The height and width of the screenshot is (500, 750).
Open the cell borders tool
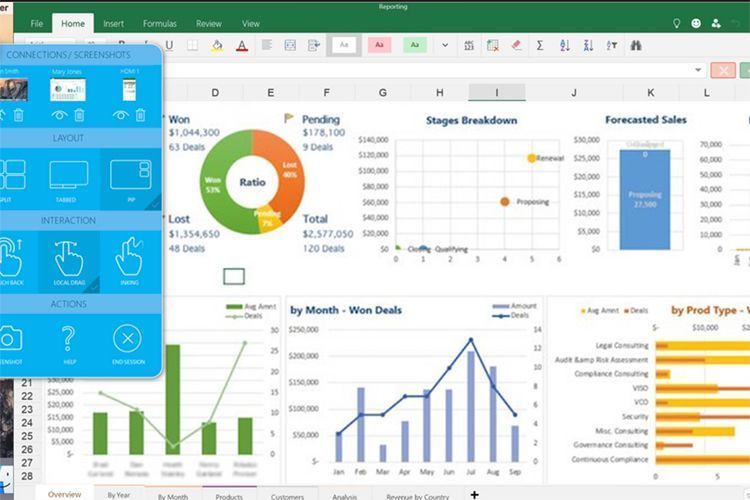coord(192,45)
